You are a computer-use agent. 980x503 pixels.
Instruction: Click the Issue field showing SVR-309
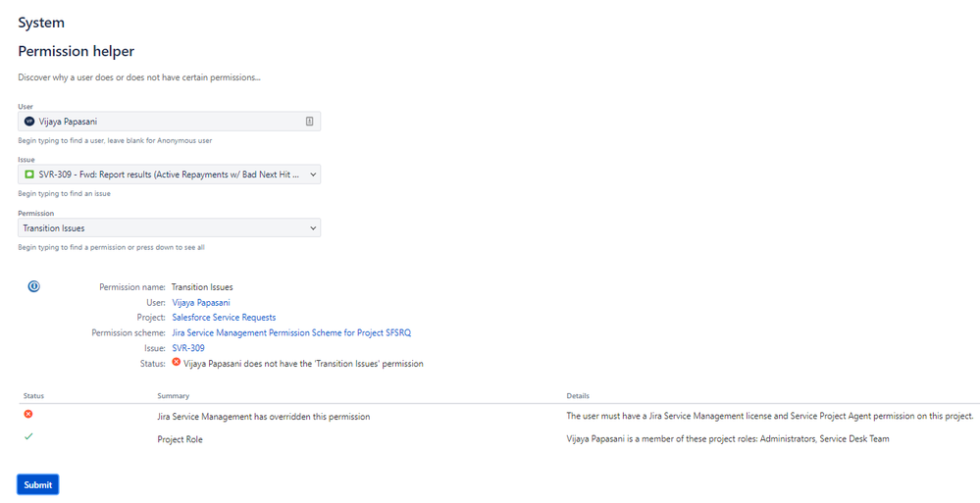pyautogui.click(x=169, y=175)
